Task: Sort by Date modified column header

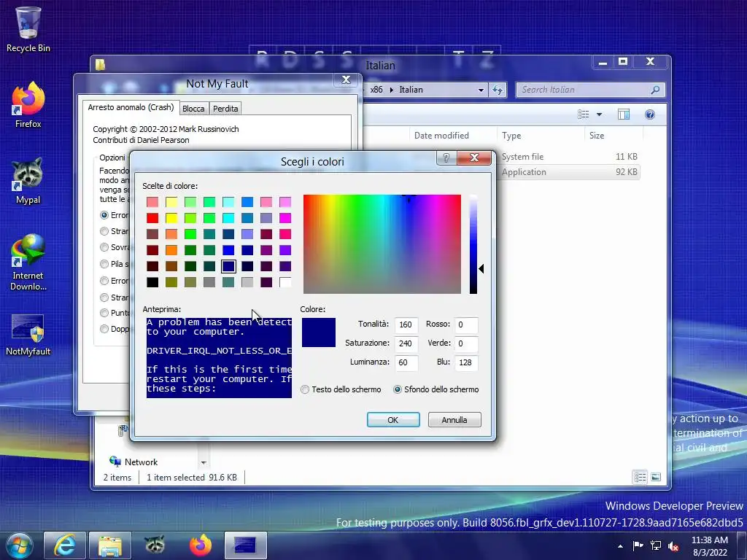Action: pos(441,135)
